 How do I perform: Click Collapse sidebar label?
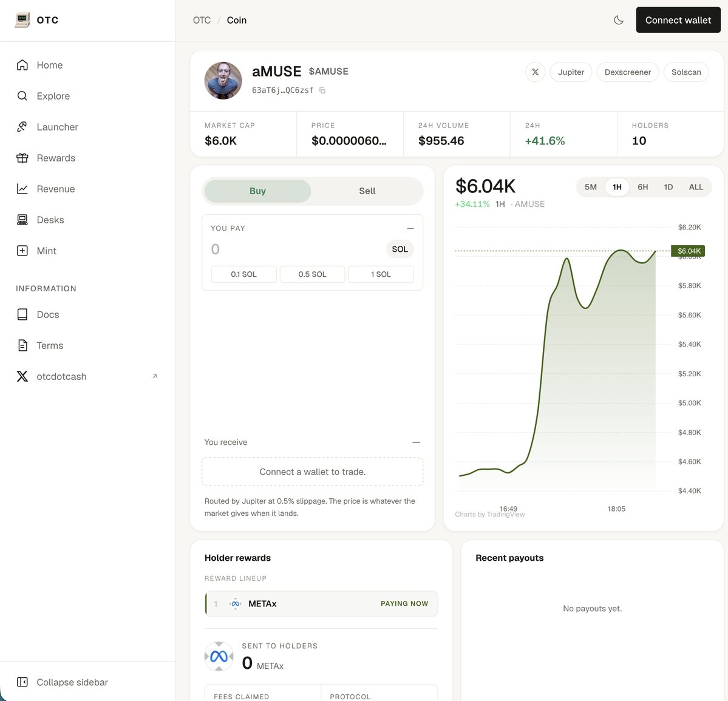(72, 682)
